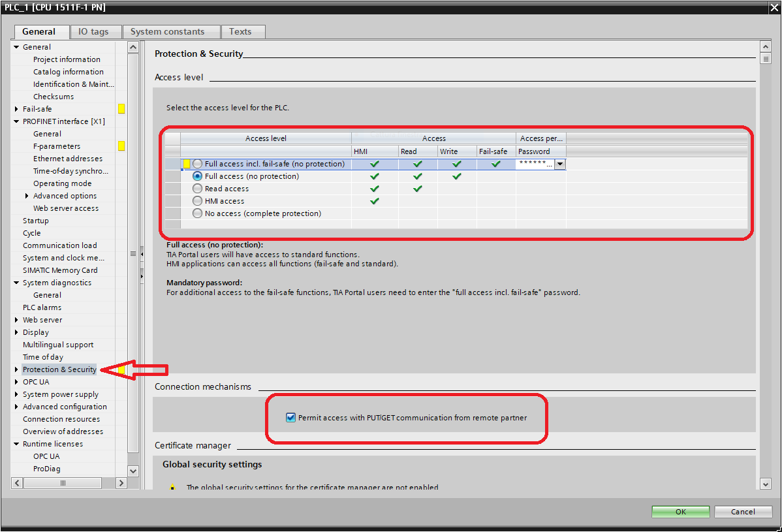
Task: Select Connection resources entry
Action: (x=61, y=419)
